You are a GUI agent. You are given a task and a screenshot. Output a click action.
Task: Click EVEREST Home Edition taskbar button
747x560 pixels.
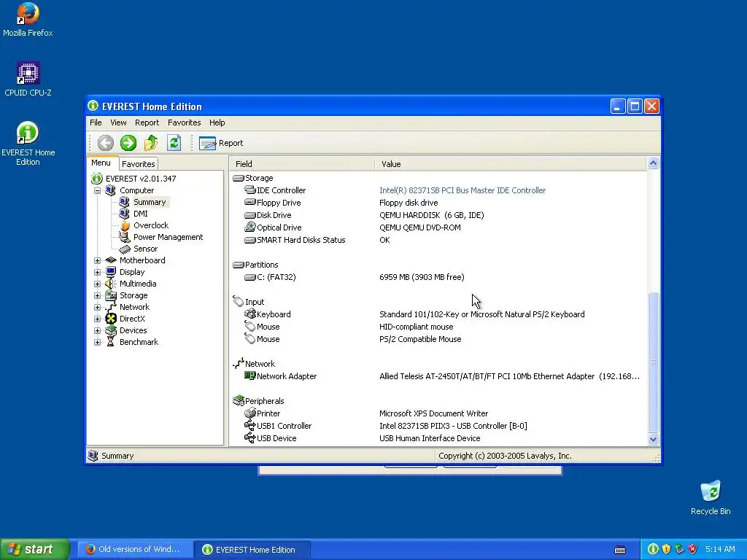pos(252,550)
